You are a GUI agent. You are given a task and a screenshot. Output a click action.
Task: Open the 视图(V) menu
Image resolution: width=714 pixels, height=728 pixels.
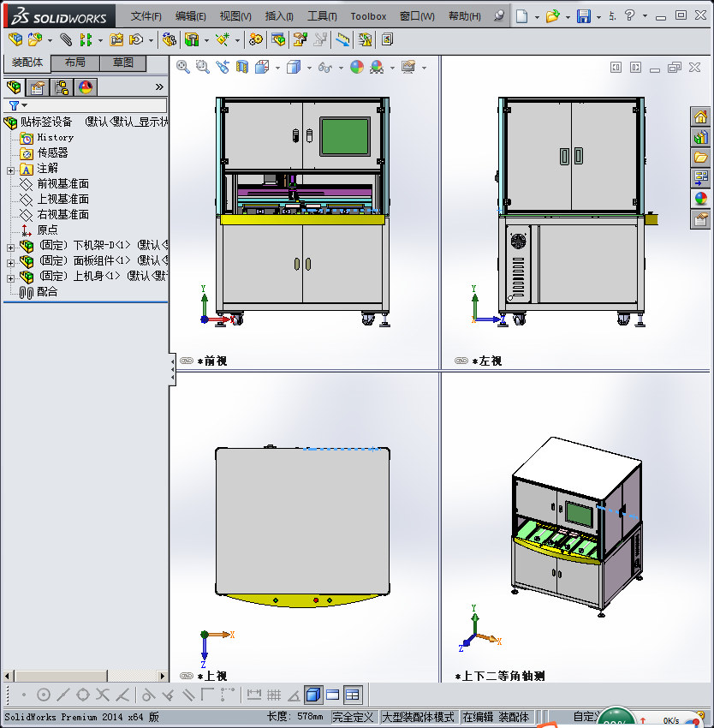point(235,16)
